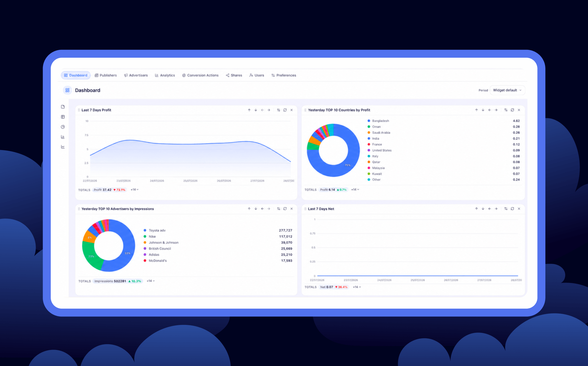Viewport: 588px width, 366px height.
Task: Select the bar chart icon in sidebar
Action: pos(63,137)
